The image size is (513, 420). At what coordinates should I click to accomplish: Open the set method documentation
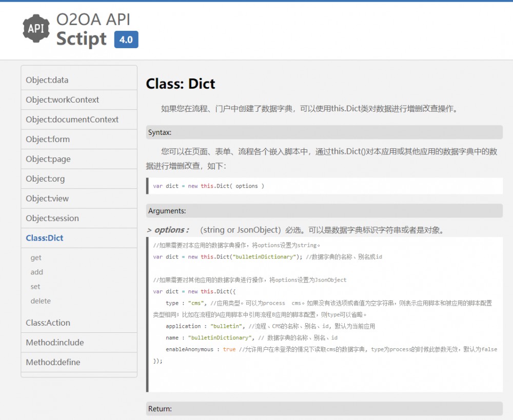tap(35, 287)
